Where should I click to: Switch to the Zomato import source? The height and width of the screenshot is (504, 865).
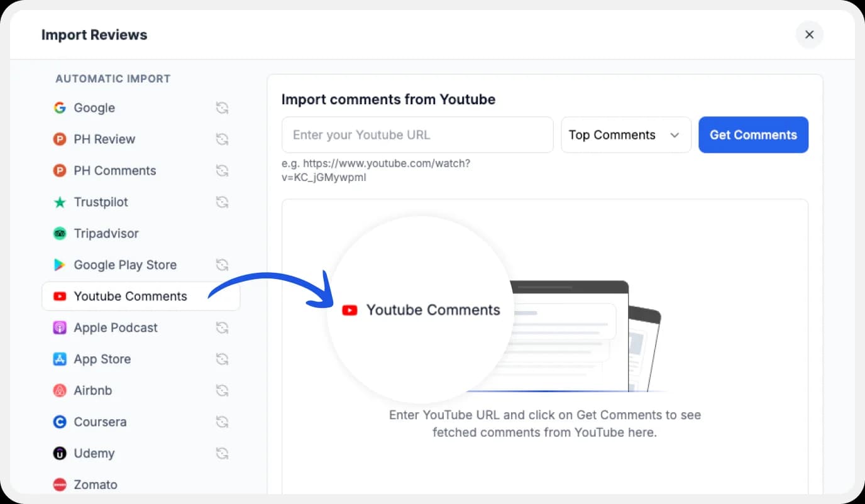pos(96,485)
